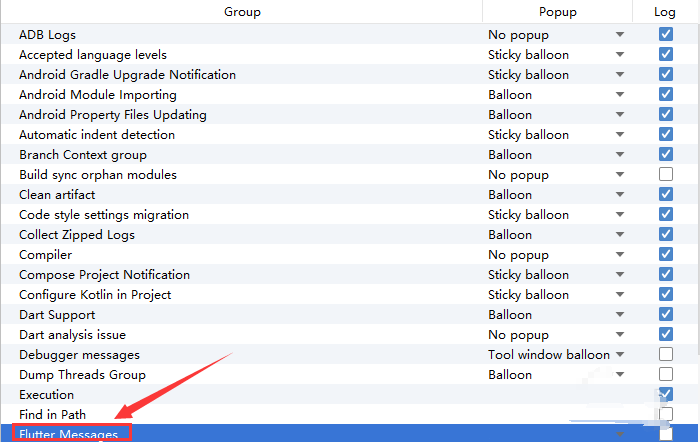Toggle Log checkbox for Branch Context group

click(666, 154)
